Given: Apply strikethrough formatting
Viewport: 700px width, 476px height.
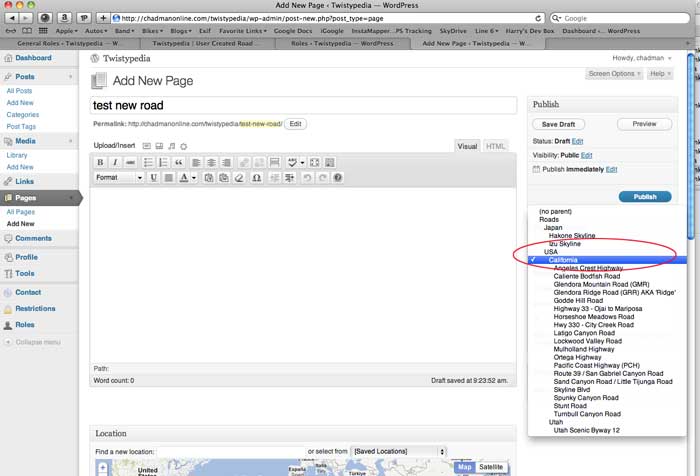Looking at the screenshot, I should pos(130,163).
